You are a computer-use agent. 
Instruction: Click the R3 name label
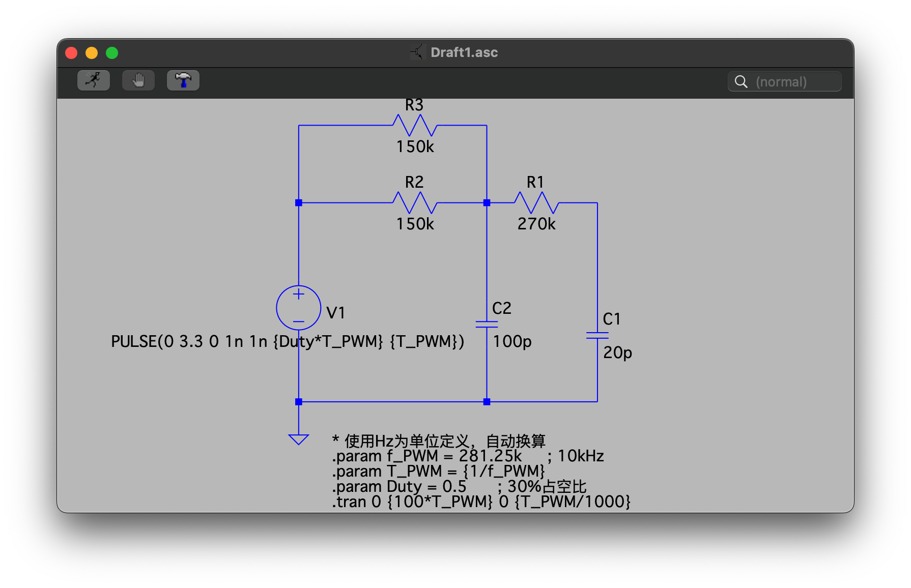point(414,105)
